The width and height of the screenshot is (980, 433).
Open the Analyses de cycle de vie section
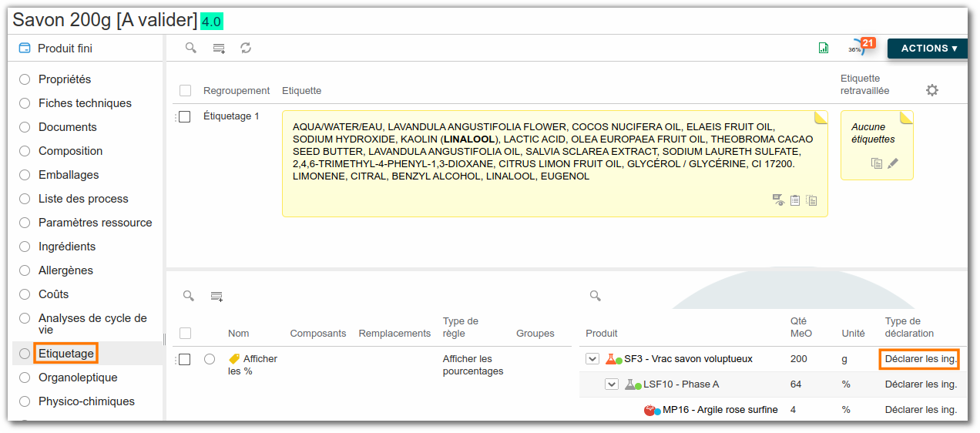pos(92,324)
